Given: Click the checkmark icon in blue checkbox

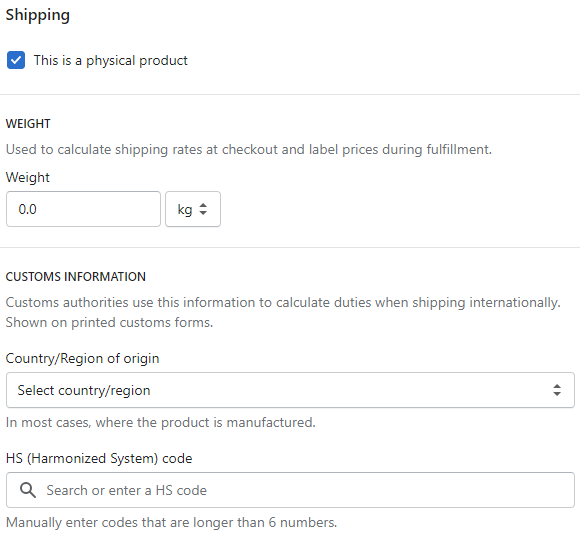Looking at the screenshot, I should click(x=16, y=60).
